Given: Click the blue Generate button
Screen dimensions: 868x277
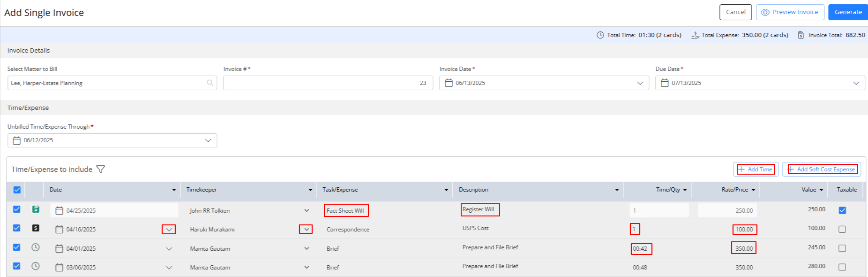Looking at the screenshot, I should pos(848,12).
